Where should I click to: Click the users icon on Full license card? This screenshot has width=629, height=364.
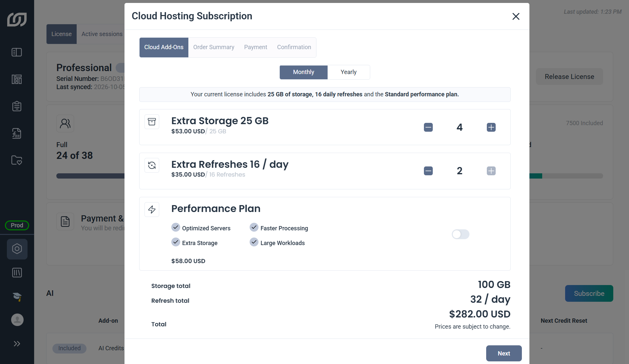(x=65, y=124)
